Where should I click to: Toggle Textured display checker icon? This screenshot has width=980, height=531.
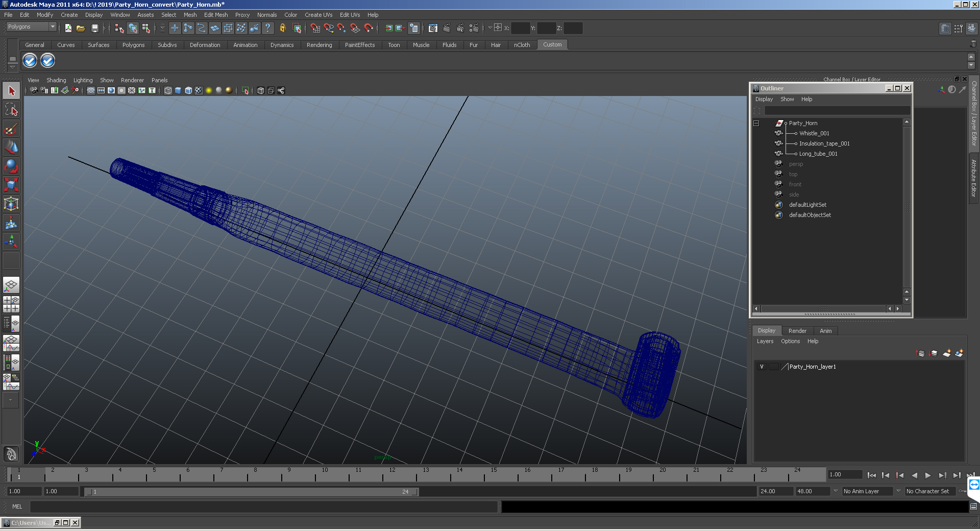(x=199, y=90)
